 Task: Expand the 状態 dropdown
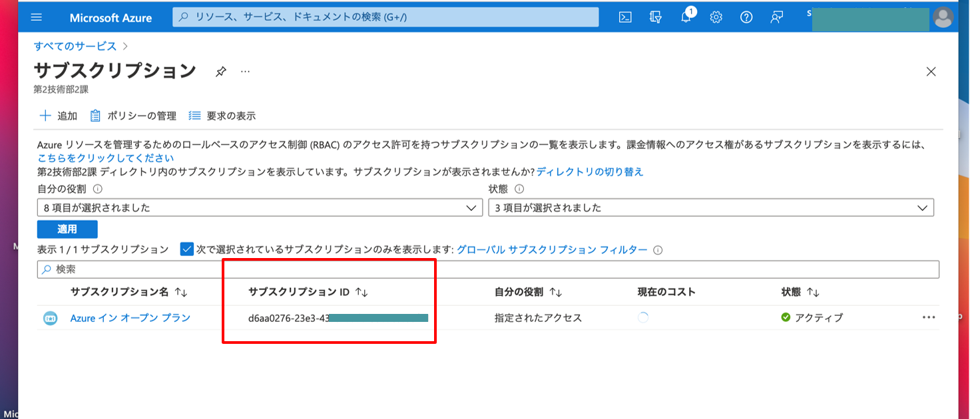point(711,208)
